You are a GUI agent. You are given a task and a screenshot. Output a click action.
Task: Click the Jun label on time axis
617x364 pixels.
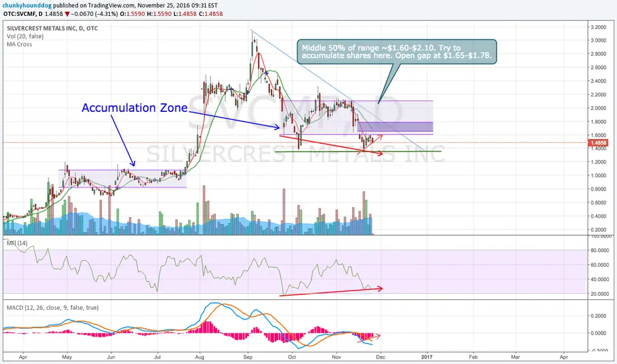111,357
